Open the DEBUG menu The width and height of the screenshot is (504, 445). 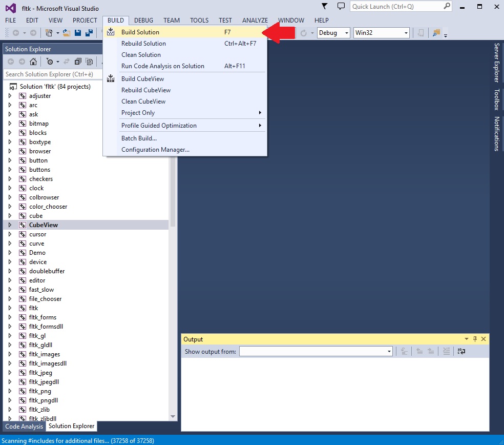(144, 21)
